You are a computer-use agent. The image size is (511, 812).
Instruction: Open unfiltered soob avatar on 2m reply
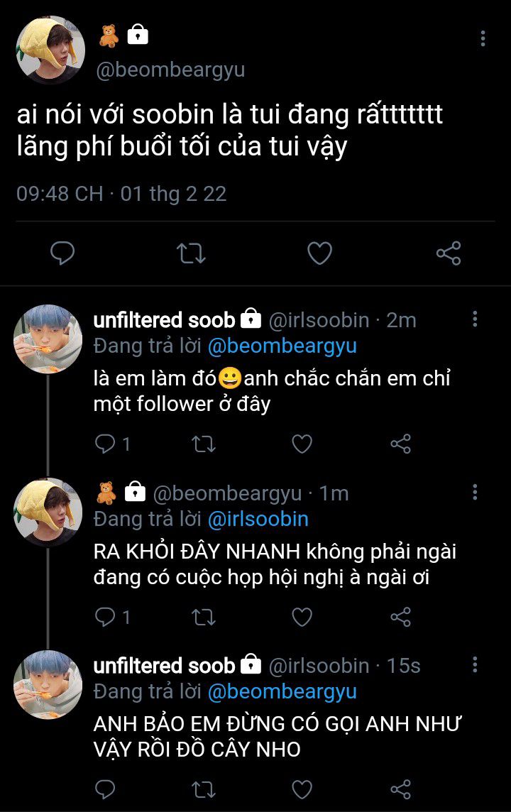click(x=48, y=339)
